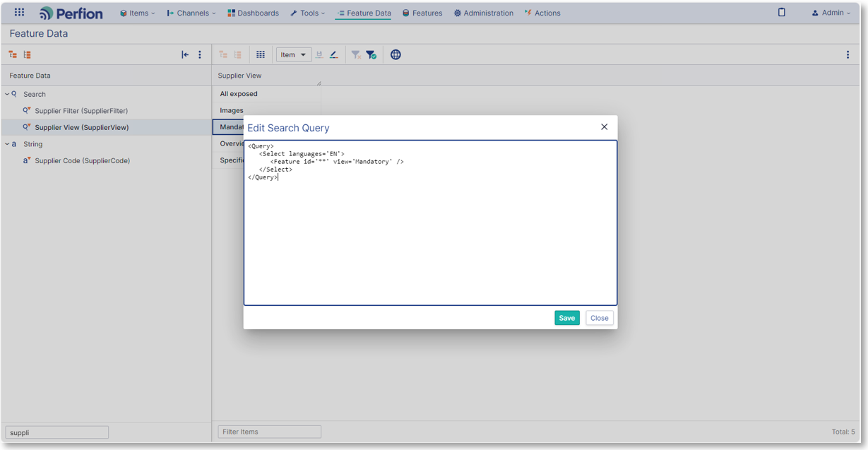The image size is (868, 450).
Task: Click the edit pencil icon
Action: (334, 54)
